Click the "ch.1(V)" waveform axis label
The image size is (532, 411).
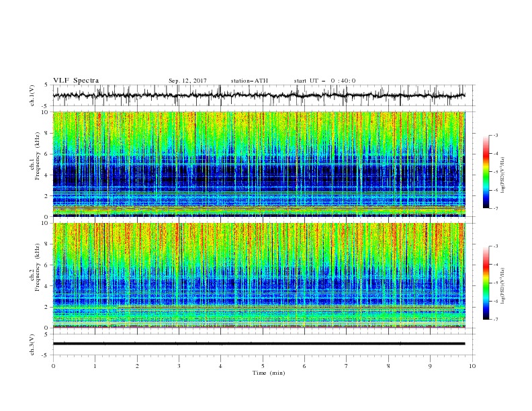pos(32,95)
